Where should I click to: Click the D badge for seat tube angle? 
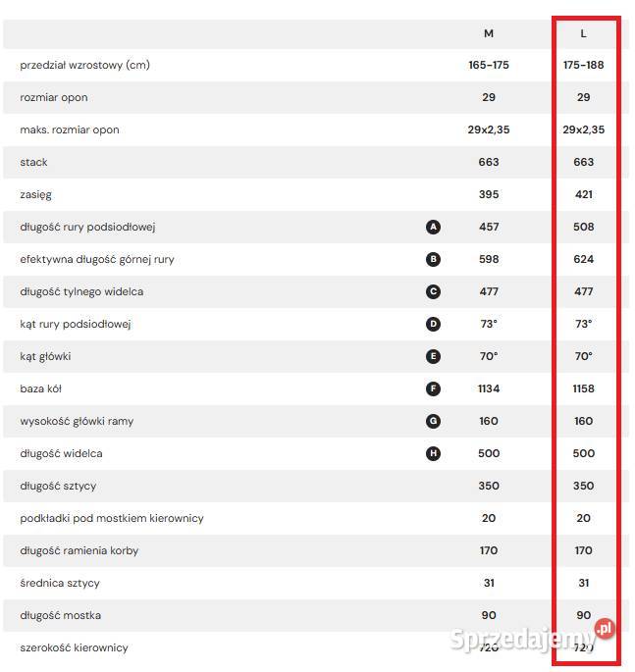point(433,324)
